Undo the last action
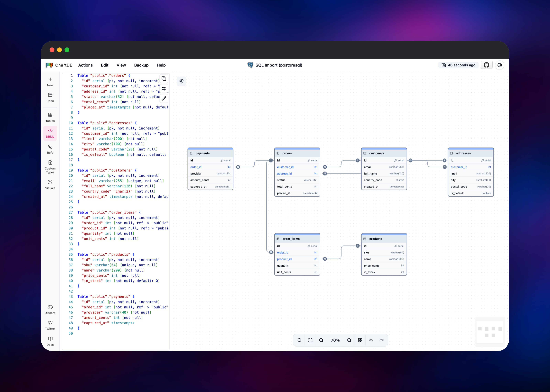This screenshot has width=550, height=392. [371, 340]
